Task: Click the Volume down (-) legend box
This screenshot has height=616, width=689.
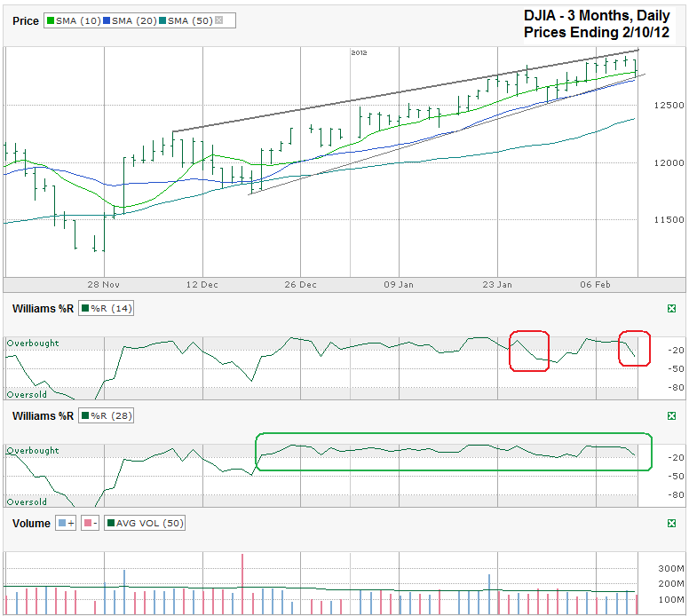Action: pos(90,523)
